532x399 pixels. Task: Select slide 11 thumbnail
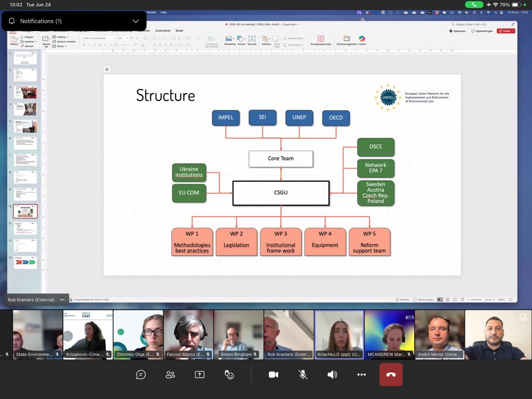[25, 228]
